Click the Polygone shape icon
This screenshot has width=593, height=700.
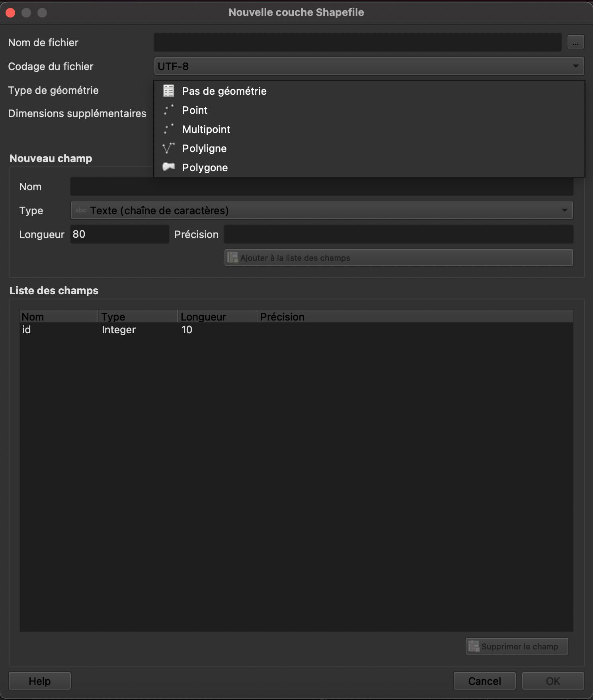169,167
